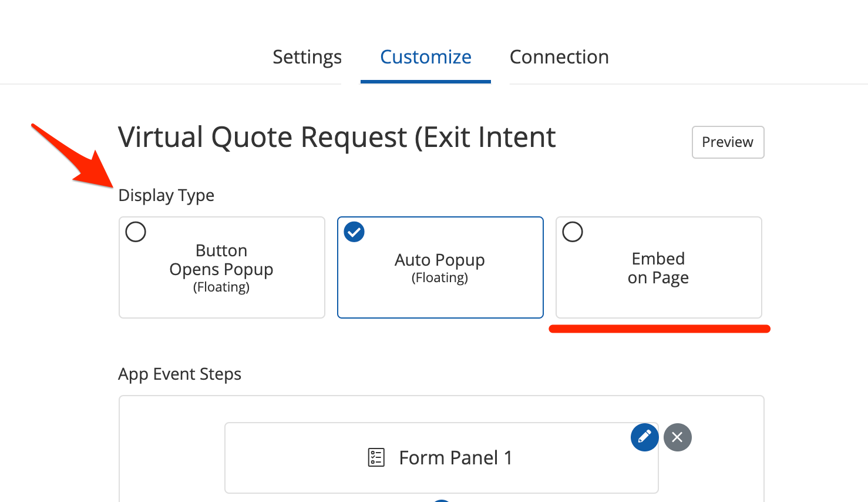The height and width of the screenshot is (502, 868).
Task: Click the "Button Opens Popup" card label
Action: [x=221, y=260]
